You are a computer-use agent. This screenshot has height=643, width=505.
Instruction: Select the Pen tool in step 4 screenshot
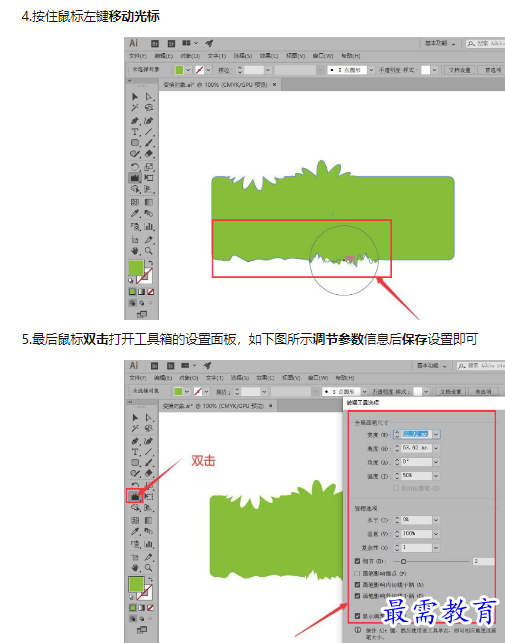[135, 121]
